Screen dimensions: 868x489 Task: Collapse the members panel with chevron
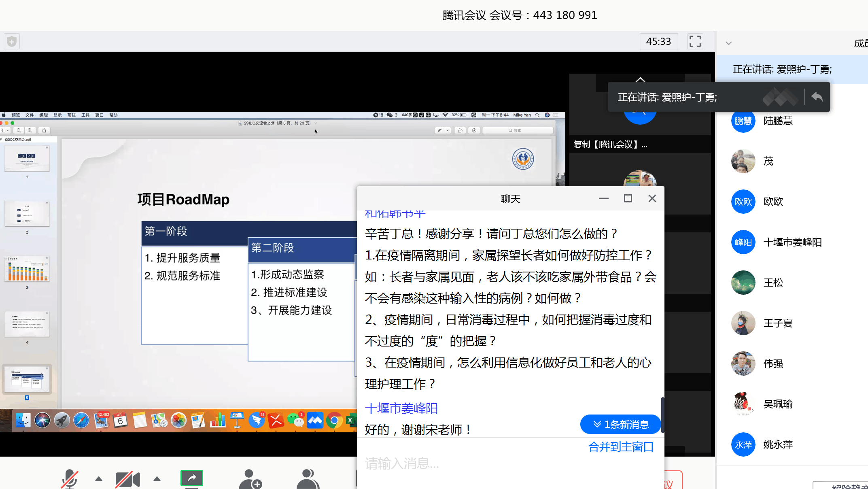729,43
